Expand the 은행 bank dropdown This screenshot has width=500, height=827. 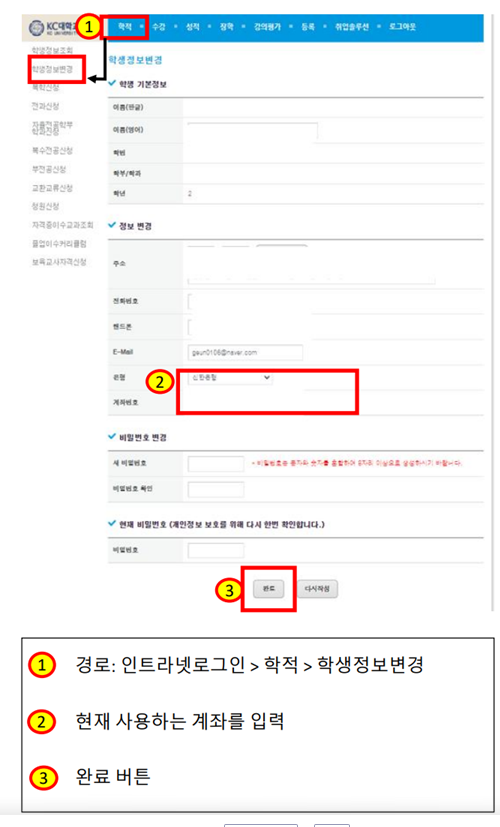[x=230, y=378]
